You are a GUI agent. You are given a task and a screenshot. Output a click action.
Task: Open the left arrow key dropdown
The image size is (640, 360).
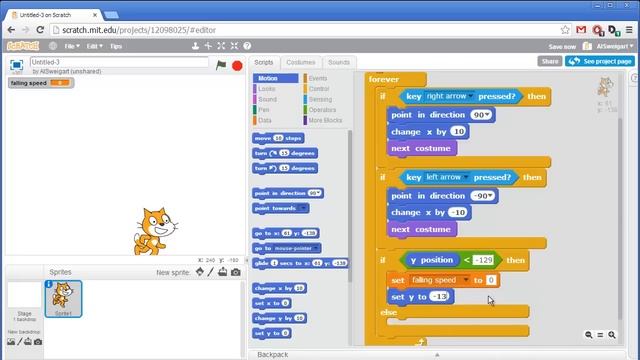click(x=465, y=177)
